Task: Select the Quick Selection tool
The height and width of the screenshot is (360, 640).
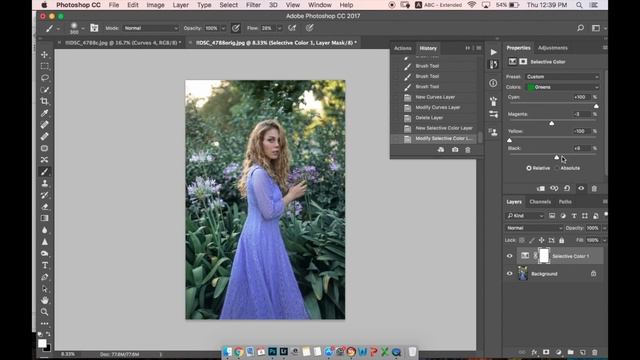Action: tap(45, 89)
